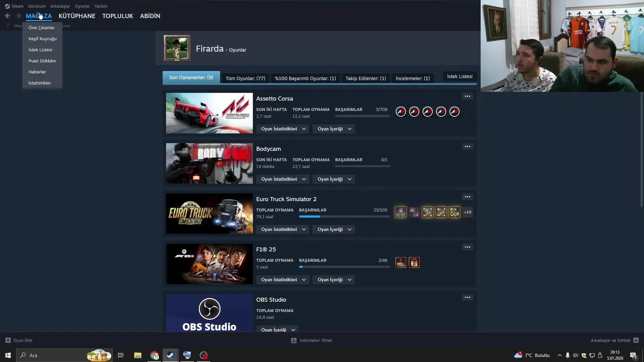Open F1 25 more options button
This screenshot has width=644, height=362.
point(467,247)
